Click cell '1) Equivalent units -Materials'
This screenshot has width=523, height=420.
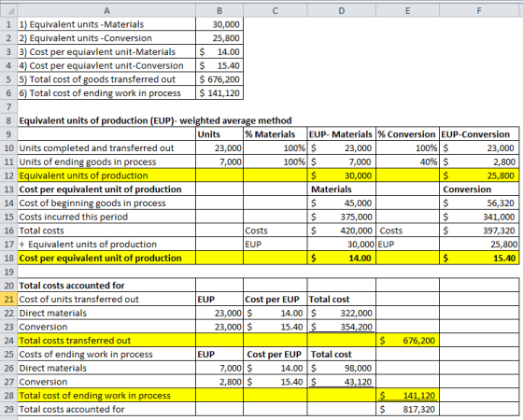(x=106, y=24)
